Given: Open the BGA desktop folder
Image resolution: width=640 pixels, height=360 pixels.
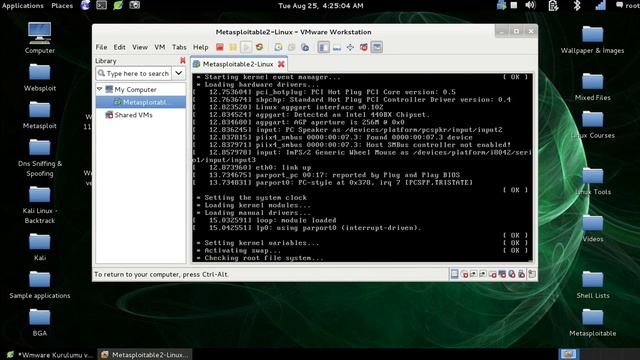Looking at the screenshot, I should pos(40,323).
